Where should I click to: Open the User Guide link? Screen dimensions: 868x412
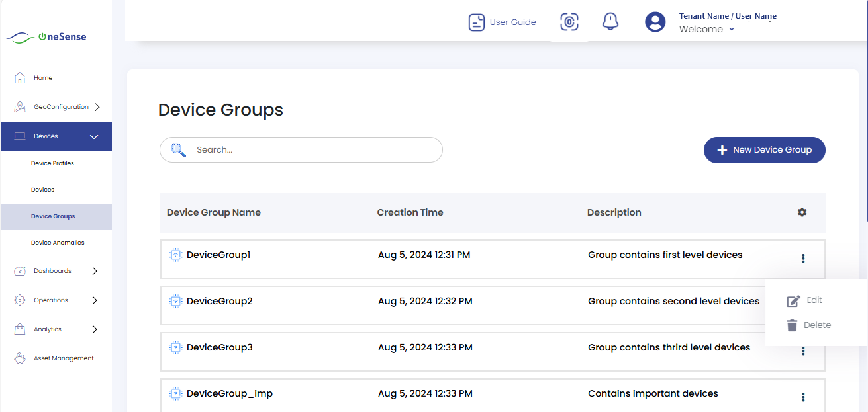tap(512, 21)
